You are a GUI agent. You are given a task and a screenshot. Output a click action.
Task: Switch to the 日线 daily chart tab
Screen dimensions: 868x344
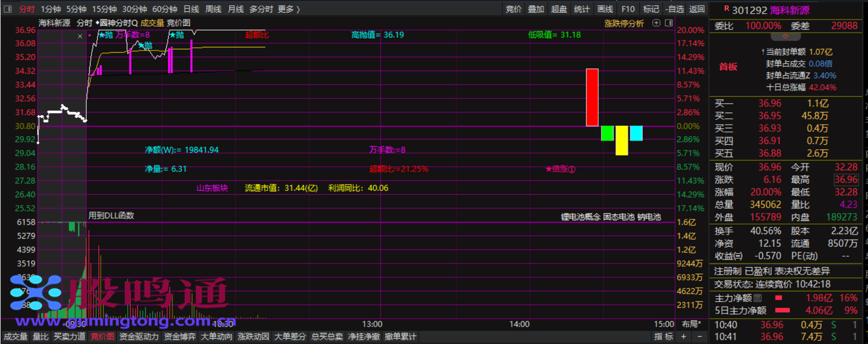[x=191, y=9]
